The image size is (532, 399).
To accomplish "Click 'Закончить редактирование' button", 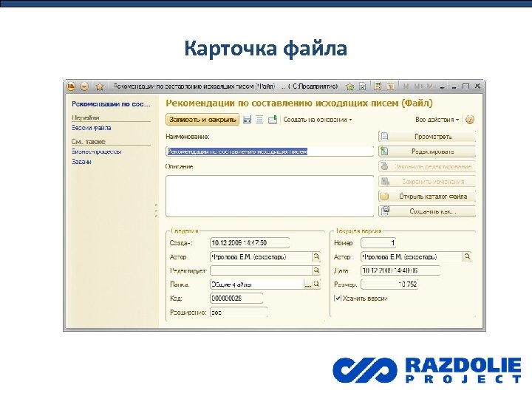I will pos(427,166).
